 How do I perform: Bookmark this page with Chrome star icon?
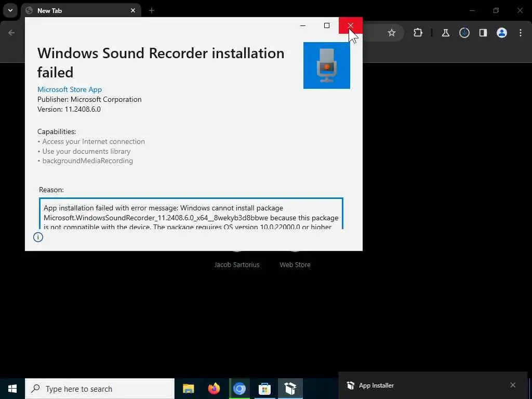click(x=392, y=33)
